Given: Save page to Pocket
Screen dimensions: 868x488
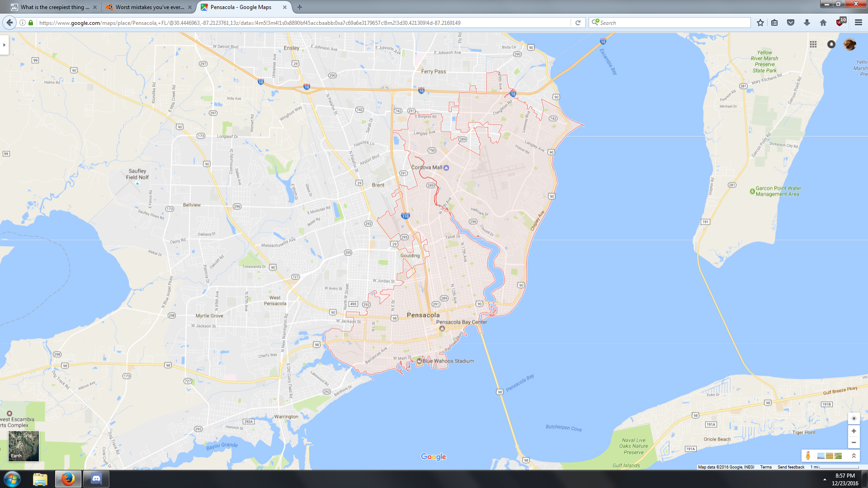Looking at the screenshot, I should click(x=791, y=23).
